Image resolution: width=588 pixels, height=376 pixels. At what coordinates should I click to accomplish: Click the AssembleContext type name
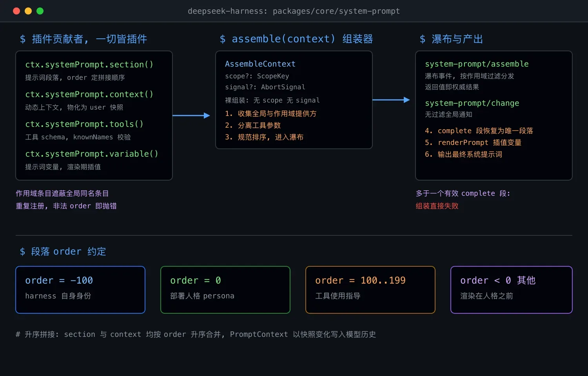tap(260, 64)
